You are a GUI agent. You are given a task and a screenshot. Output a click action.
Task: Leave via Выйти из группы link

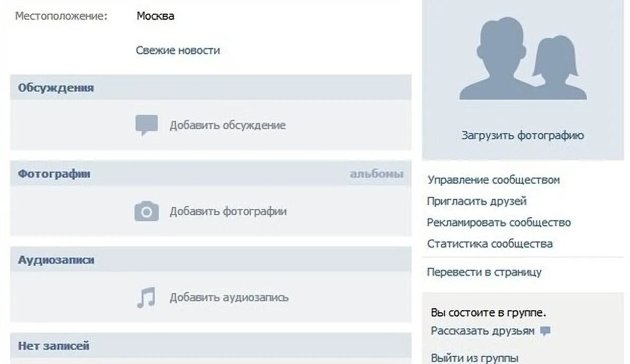474,358
